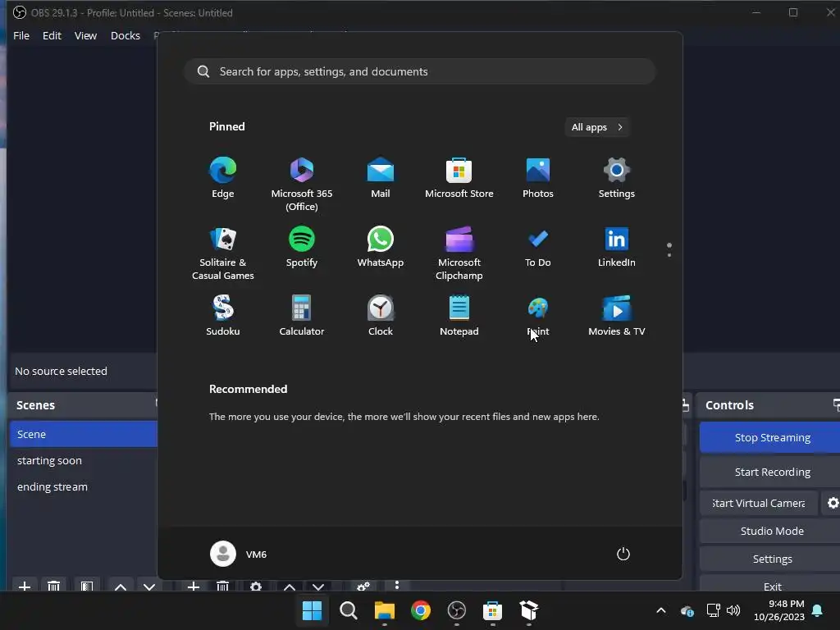
Task: Click the Start menu search box
Action: (x=420, y=71)
